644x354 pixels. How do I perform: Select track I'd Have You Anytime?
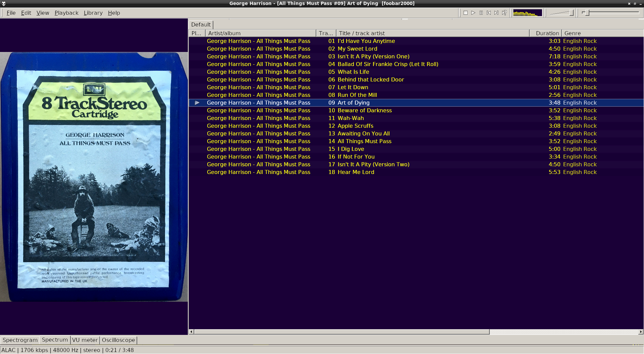[416, 41]
